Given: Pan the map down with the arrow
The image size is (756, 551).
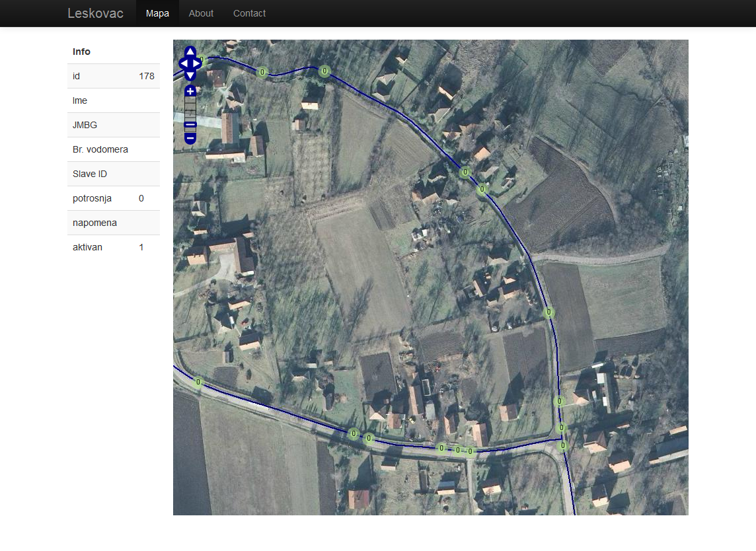Looking at the screenshot, I should pyautogui.click(x=190, y=75).
